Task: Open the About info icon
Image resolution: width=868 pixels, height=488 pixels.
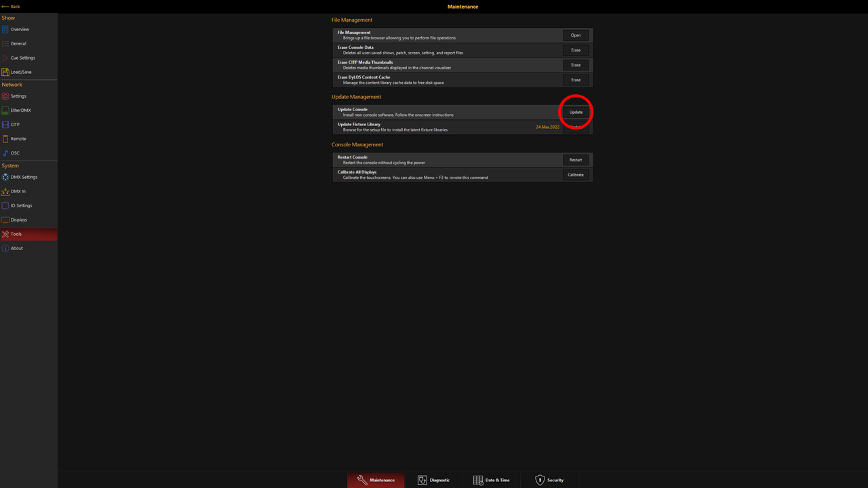Action: (x=5, y=248)
